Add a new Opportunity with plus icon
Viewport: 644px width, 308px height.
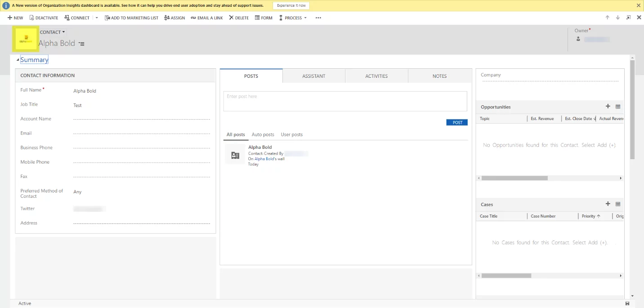coord(608,107)
